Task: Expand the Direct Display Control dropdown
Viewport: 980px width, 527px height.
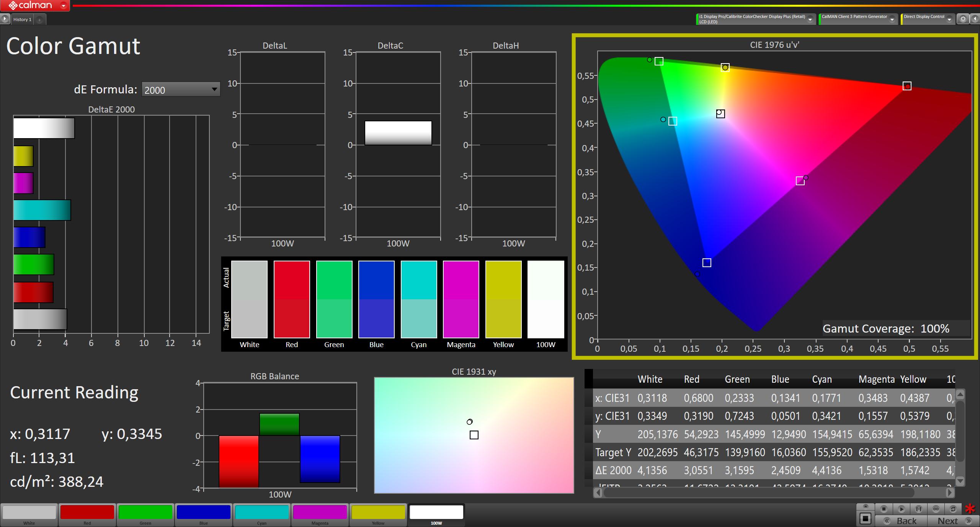Action: 949,19
